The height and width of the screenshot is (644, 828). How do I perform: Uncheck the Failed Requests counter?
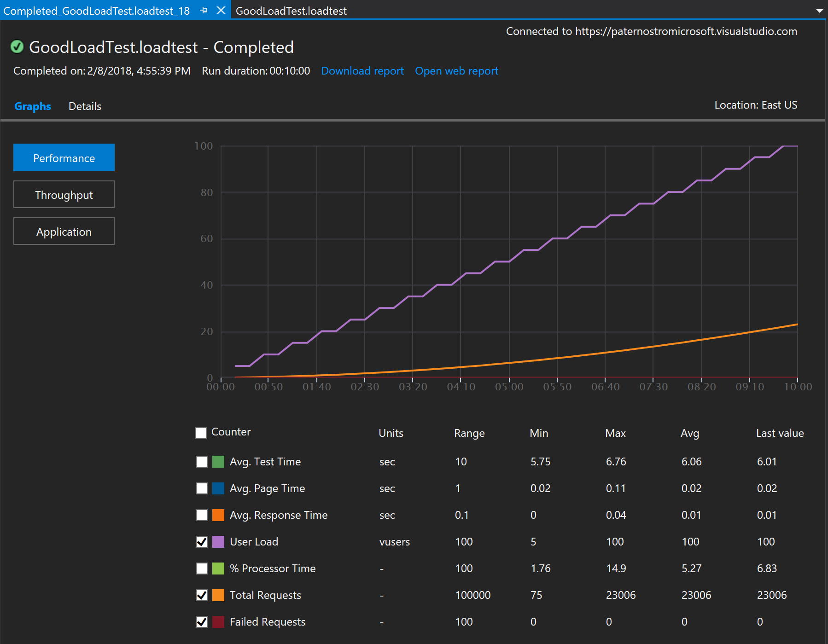click(202, 622)
